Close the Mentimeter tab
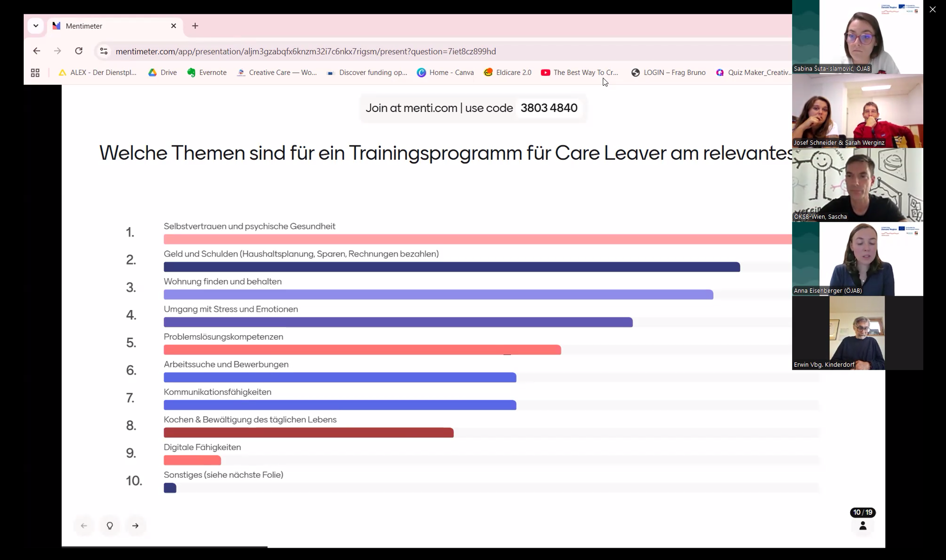946x560 pixels. 173,26
